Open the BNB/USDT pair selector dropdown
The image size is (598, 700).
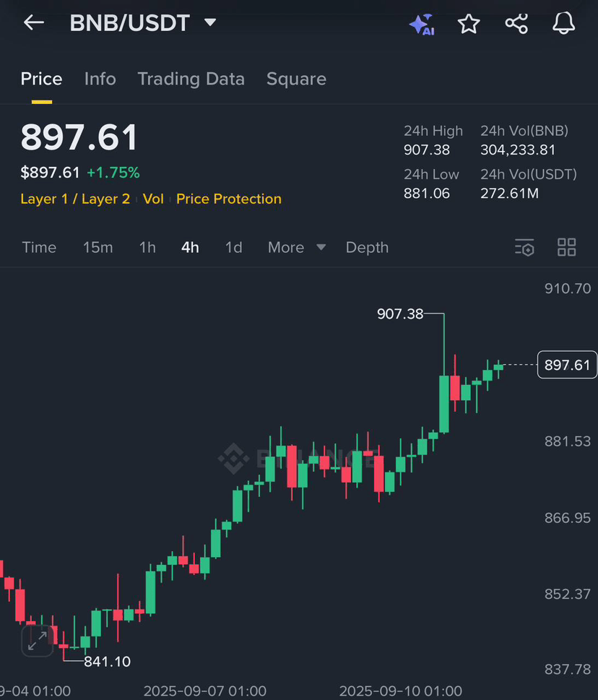pos(143,23)
